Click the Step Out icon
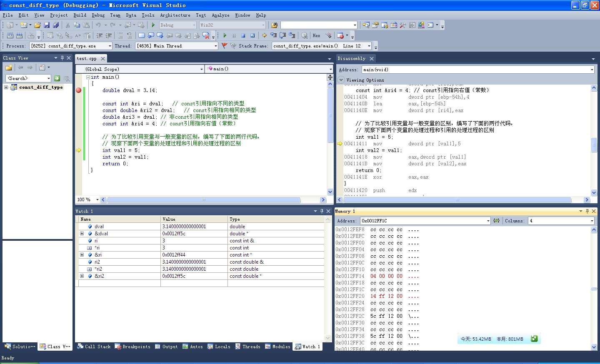 pyautogui.click(x=292, y=35)
